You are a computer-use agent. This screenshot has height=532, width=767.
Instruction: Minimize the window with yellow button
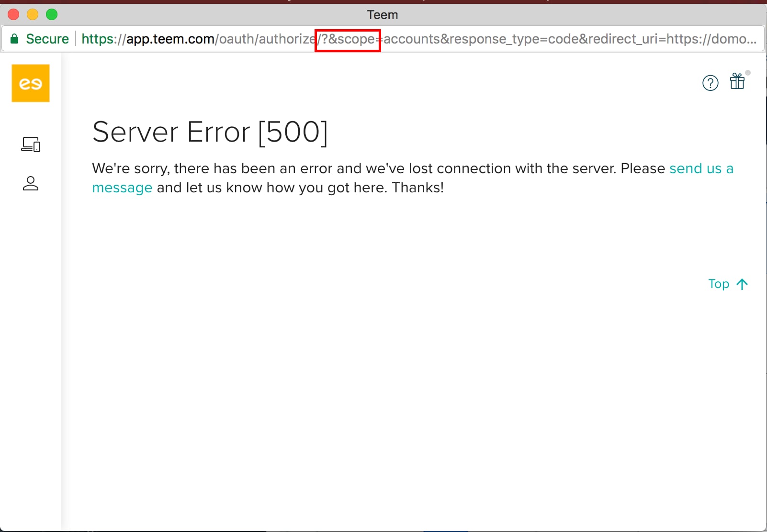(33, 14)
